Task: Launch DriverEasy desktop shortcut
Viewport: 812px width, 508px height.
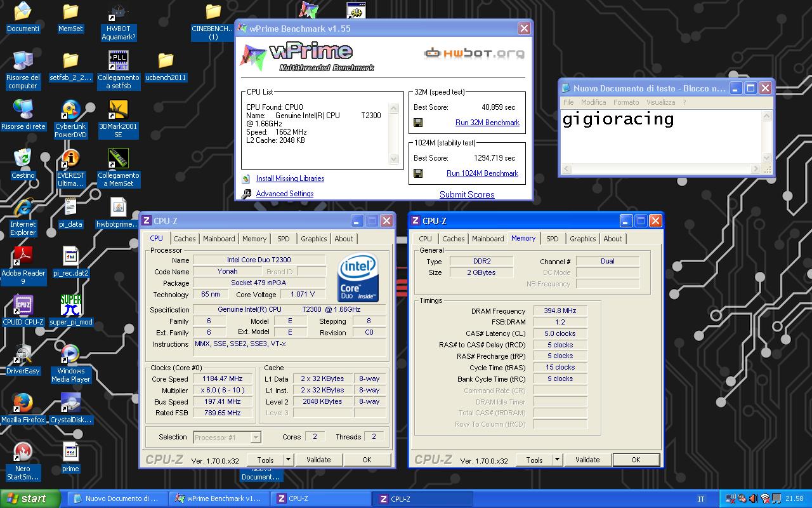Action: point(23,359)
